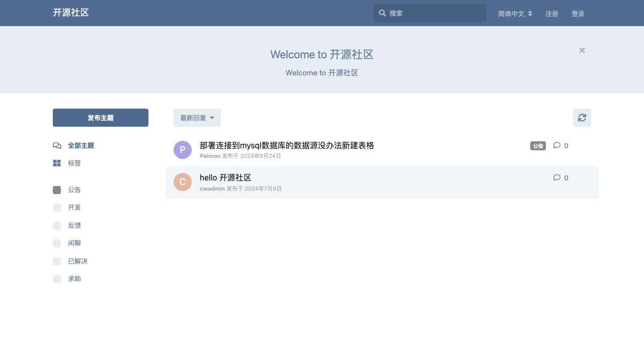Screen dimensions: 644x362
Task: Click the search magnifier icon
Action: point(382,13)
